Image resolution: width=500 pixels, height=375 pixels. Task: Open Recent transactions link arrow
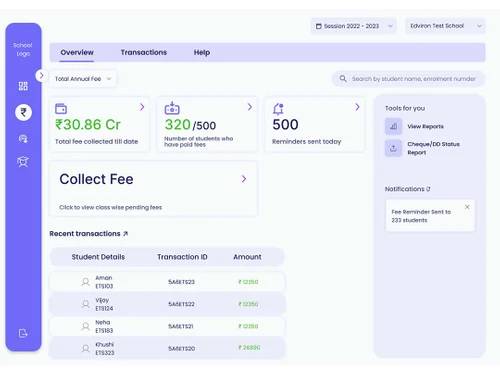[x=126, y=234]
